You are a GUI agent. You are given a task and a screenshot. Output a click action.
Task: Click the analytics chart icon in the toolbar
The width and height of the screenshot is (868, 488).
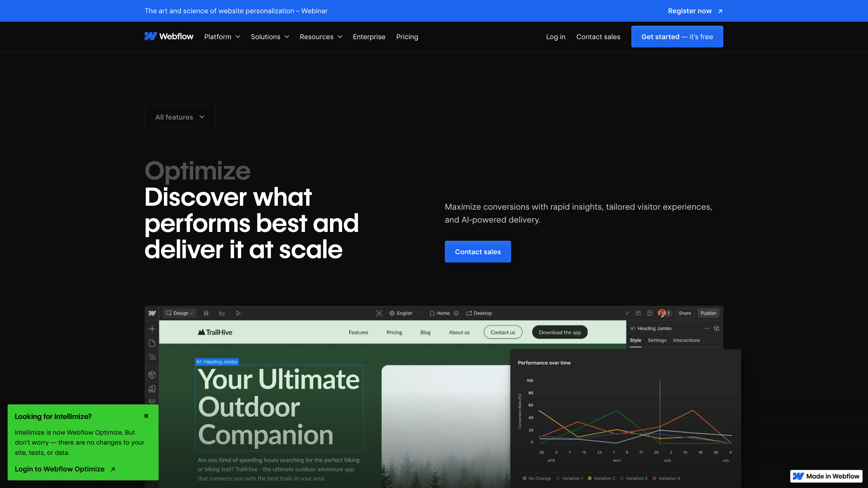tap(222, 313)
